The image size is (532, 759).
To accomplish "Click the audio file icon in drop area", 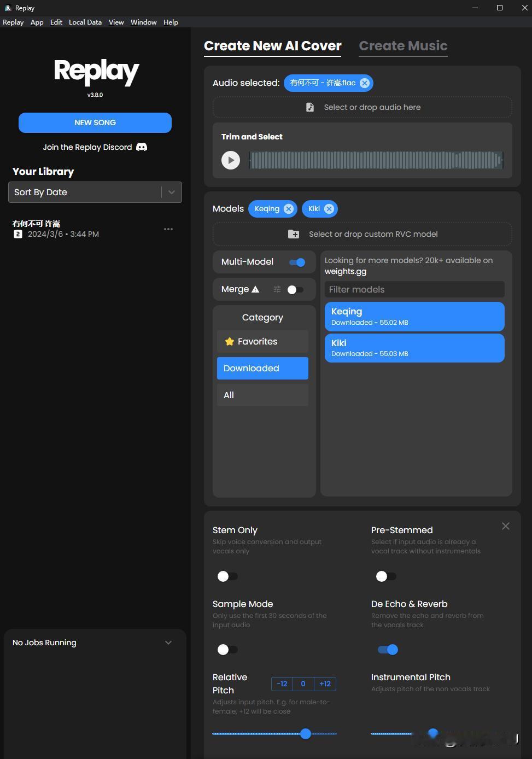I will coord(310,107).
